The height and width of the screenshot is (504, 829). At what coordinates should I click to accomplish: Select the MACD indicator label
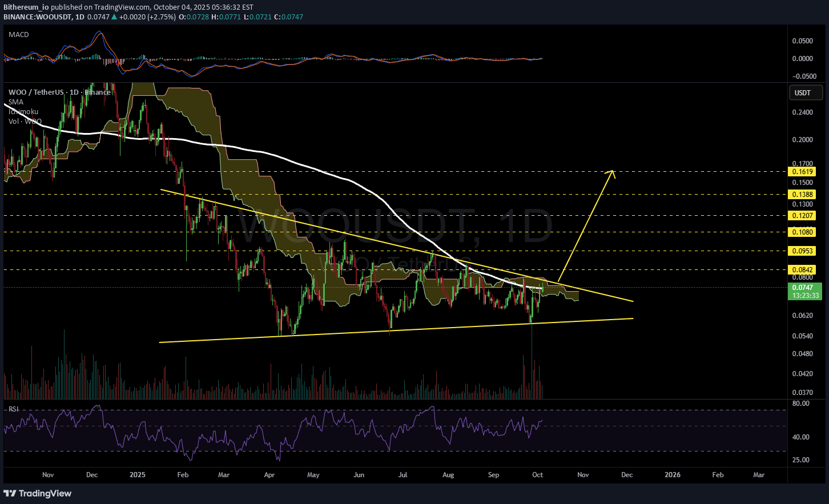click(19, 35)
